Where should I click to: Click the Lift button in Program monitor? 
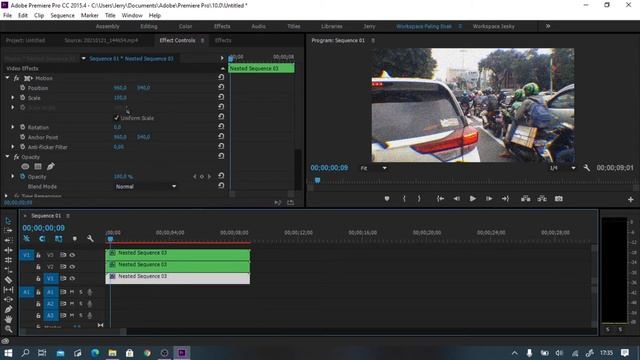(x=526, y=199)
